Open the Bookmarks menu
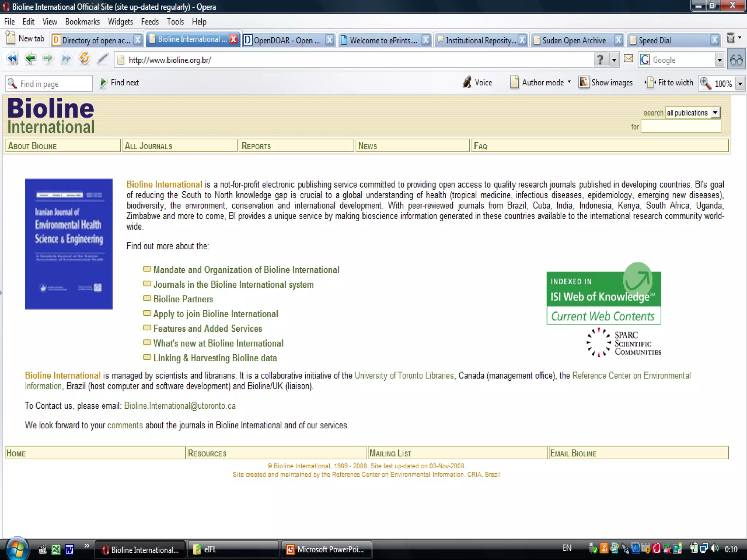The image size is (747, 560). point(82,22)
